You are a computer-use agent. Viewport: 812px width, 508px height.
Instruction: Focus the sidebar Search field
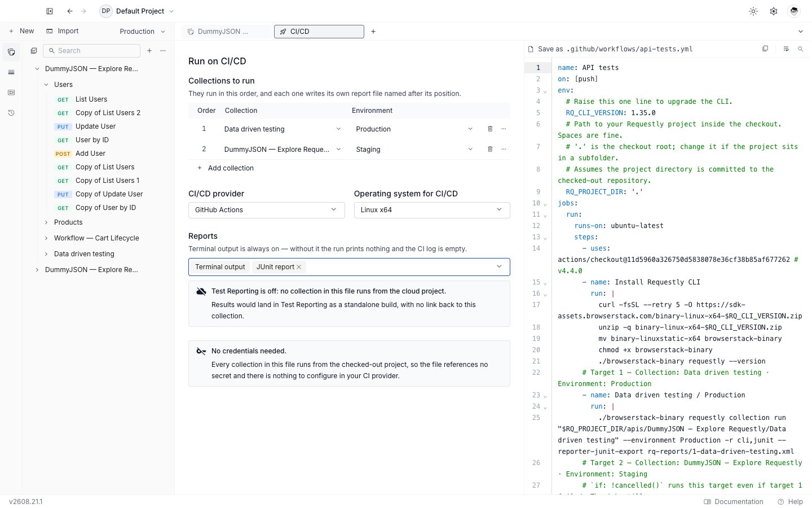91,51
